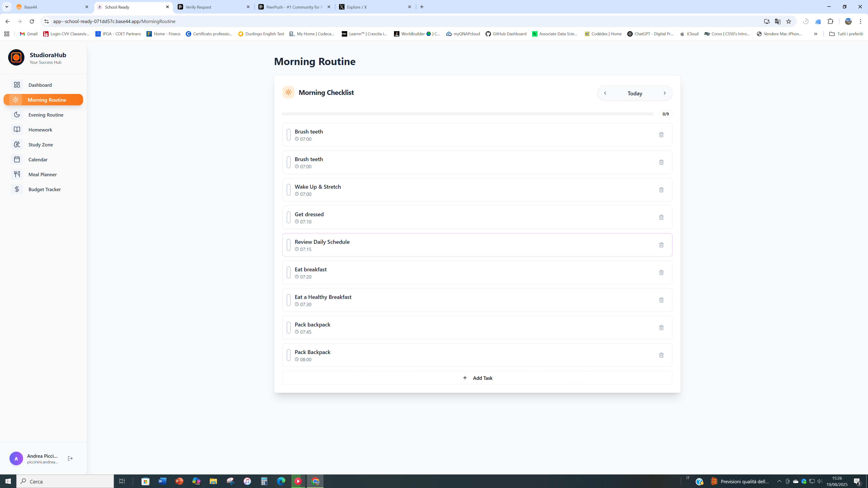
Task: Click the Andrea Picci user avatar
Action: click(16, 458)
